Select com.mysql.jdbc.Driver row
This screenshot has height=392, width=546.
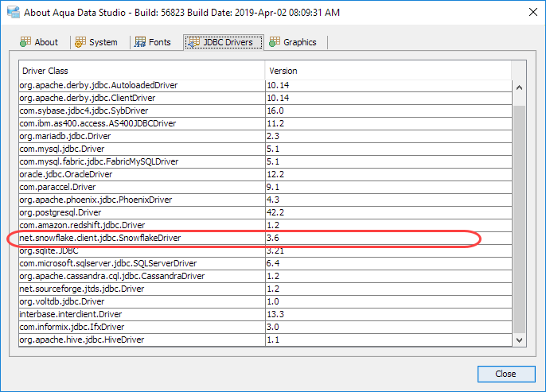265,149
